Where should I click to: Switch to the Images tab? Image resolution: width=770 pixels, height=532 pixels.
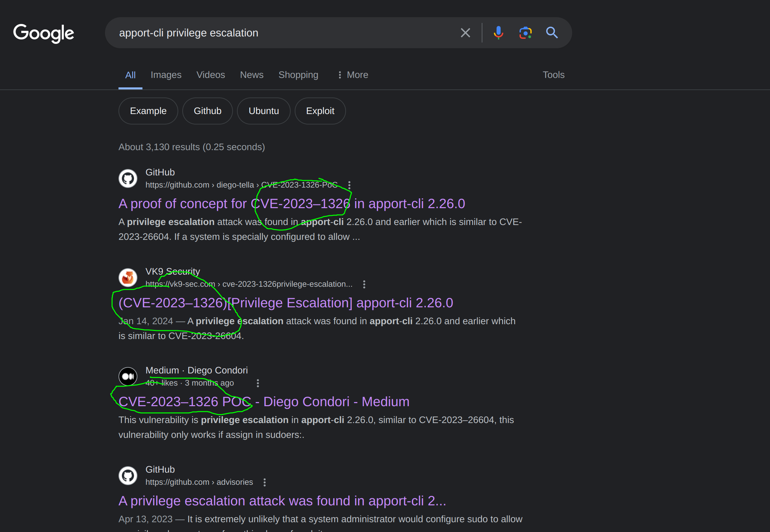(166, 75)
